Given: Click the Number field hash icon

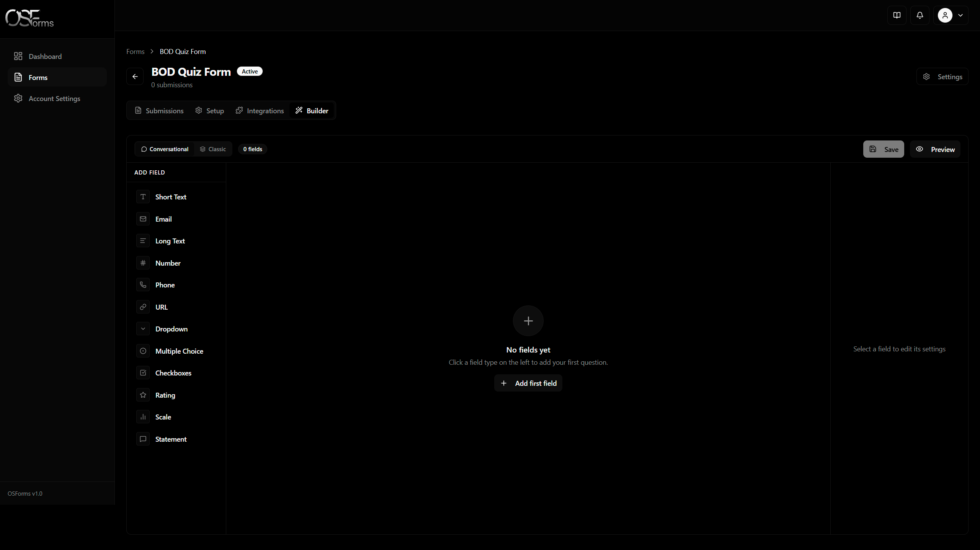Looking at the screenshot, I should pyautogui.click(x=143, y=263).
